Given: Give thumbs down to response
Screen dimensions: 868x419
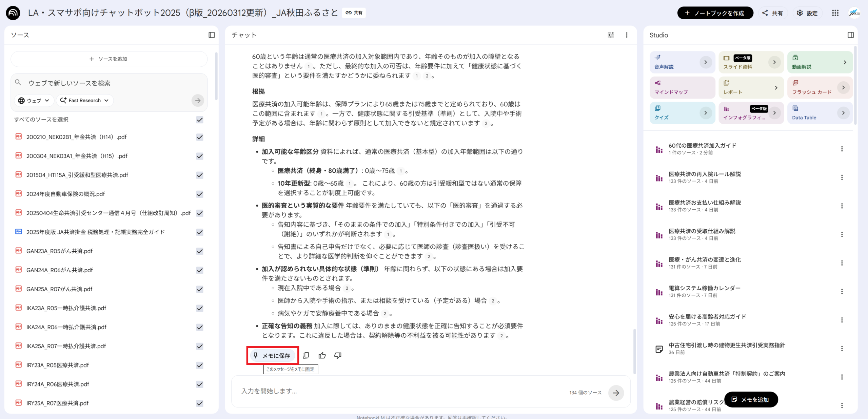Looking at the screenshot, I should tap(338, 355).
